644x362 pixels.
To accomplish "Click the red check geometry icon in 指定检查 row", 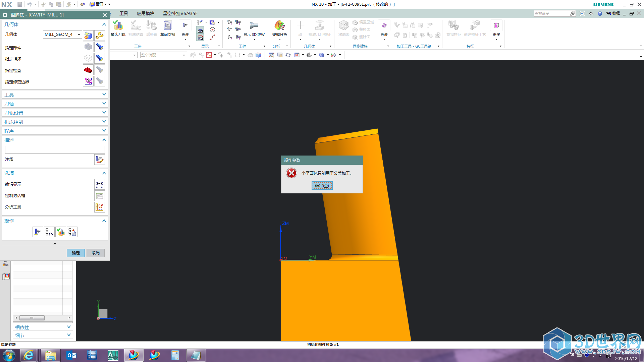I will tap(88, 70).
